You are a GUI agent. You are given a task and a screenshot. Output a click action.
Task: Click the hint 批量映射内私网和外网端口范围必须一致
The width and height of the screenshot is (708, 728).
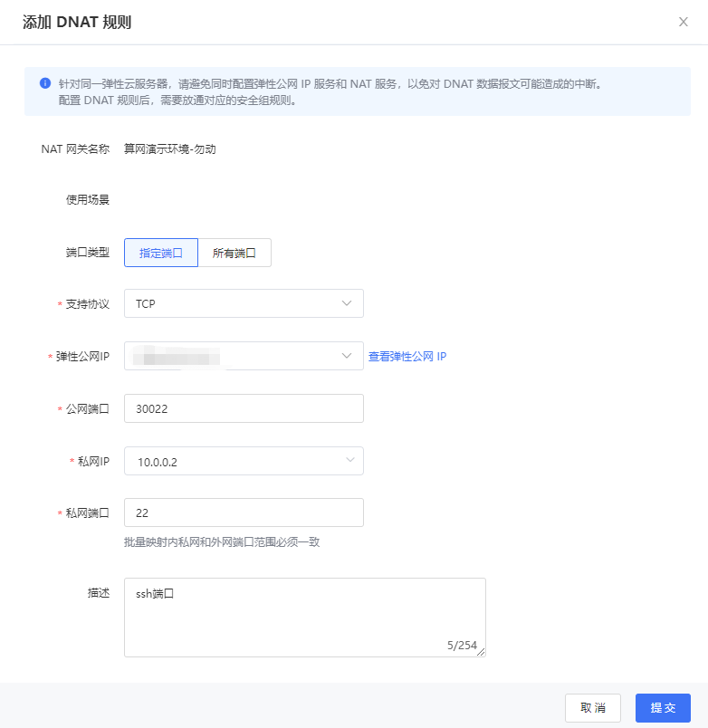[x=222, y=541]
